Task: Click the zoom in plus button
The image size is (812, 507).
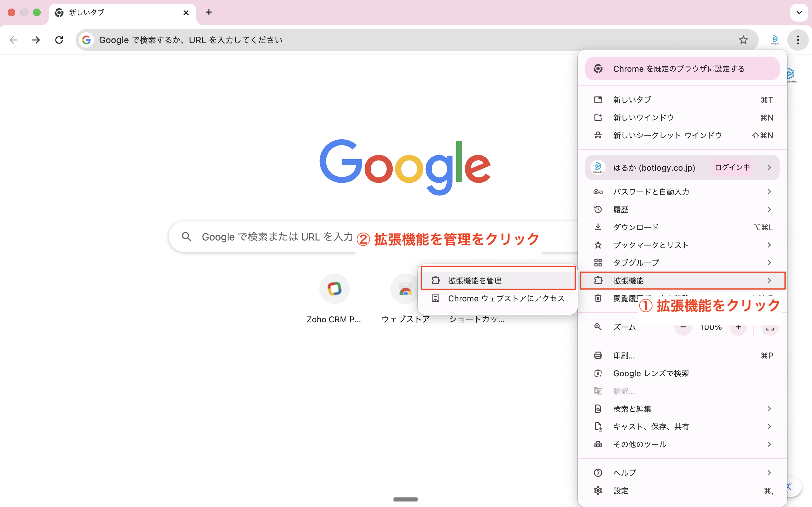Action: tap(738, 327)
